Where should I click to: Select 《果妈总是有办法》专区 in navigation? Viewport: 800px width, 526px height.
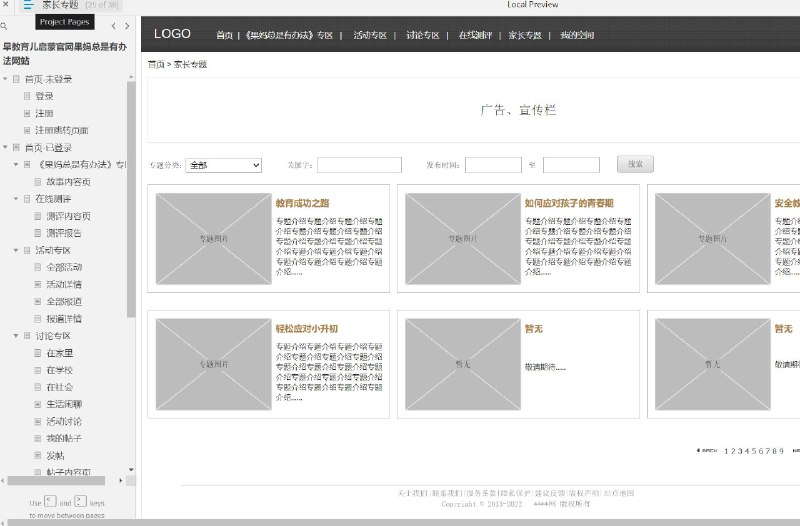point(289,35)
